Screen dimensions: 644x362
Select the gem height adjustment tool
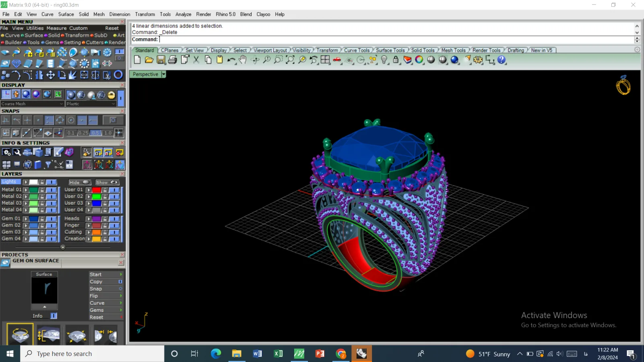tap(49, 335)
